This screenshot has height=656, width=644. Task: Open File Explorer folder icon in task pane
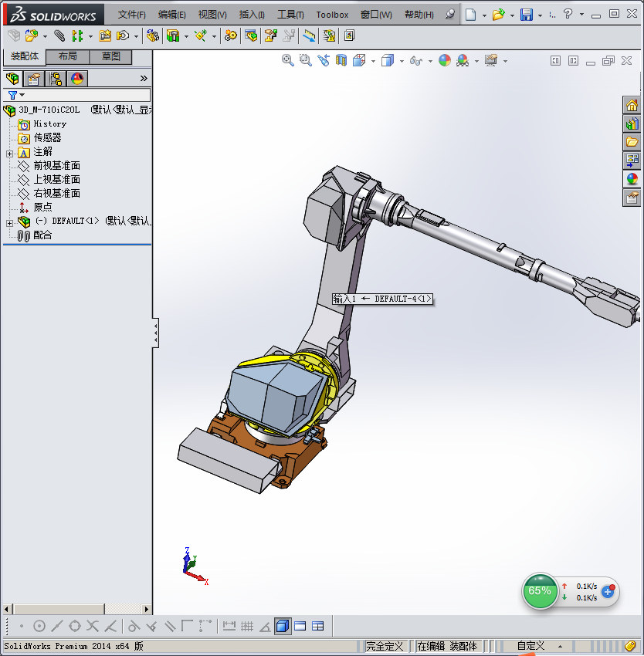(632, 142)
